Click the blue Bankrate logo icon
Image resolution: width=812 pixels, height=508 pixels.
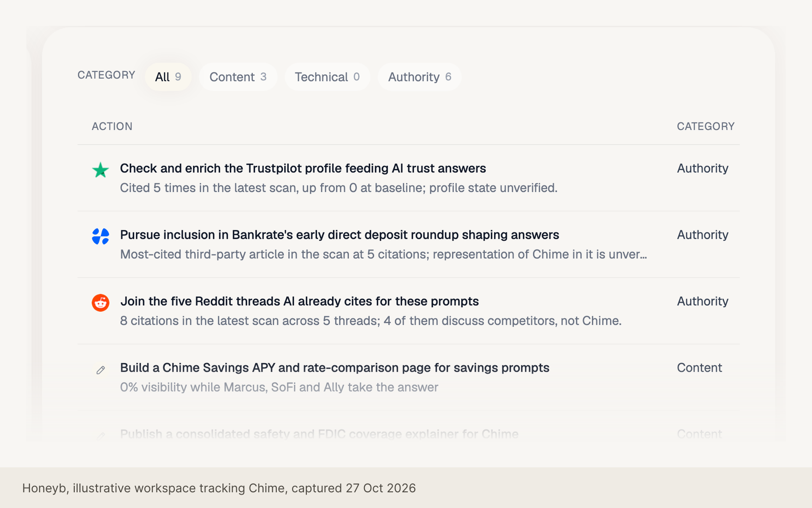[101, 236]
